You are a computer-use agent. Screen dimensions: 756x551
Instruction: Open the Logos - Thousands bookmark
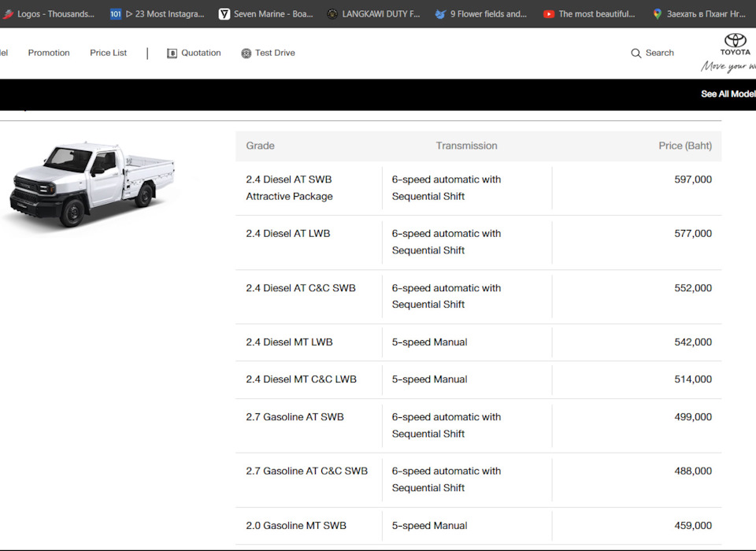(48, 14)
